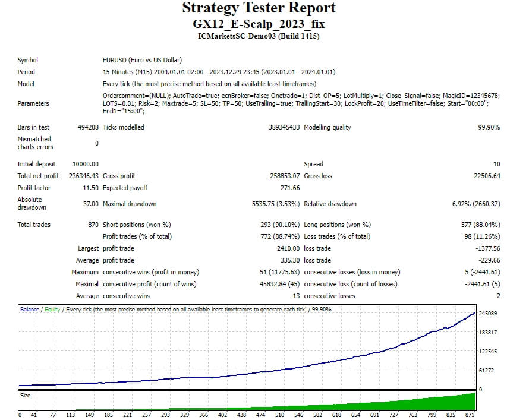Click the 'Period' row label
Screen dimensions: 507x420
(26, 72)
